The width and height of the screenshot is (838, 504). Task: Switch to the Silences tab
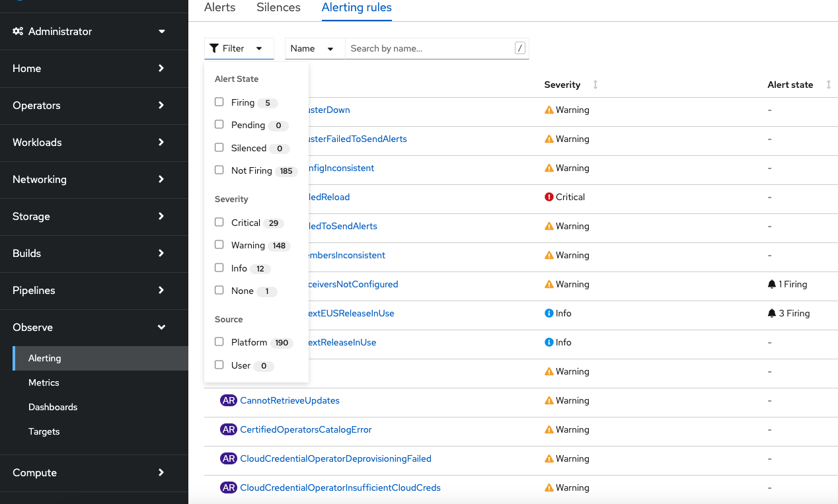[278, 7]
